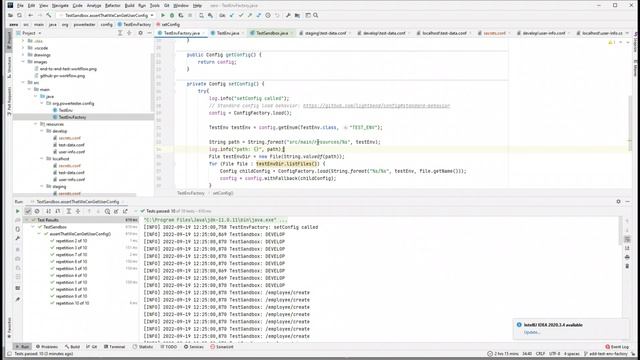Collapse the images folder
The image size is (640, 360).
click(x=23, y=62)
